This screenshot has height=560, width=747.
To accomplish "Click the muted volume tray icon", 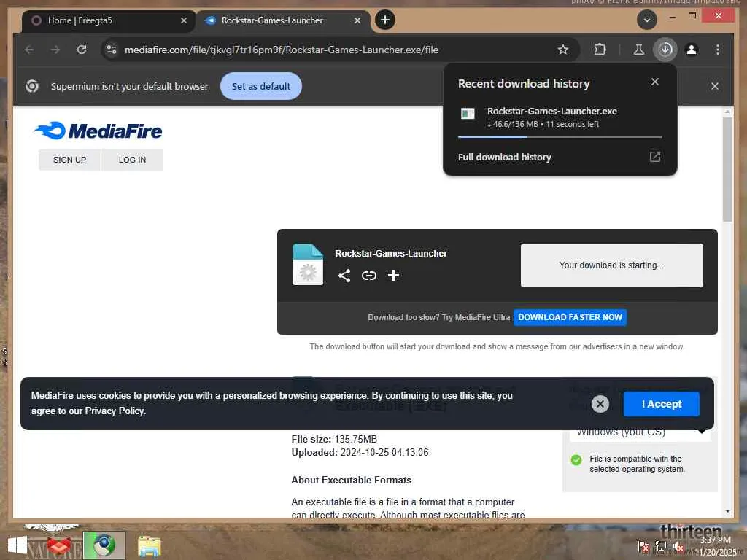I will 678,546.
